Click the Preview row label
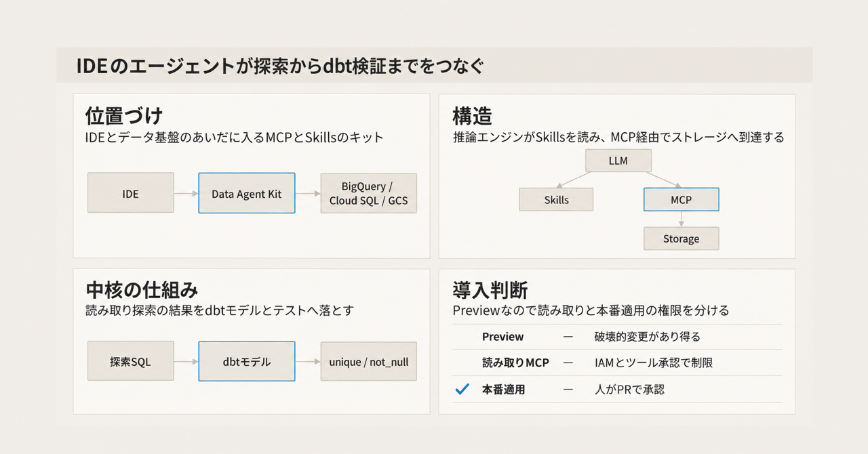 [x=502, y=337]
